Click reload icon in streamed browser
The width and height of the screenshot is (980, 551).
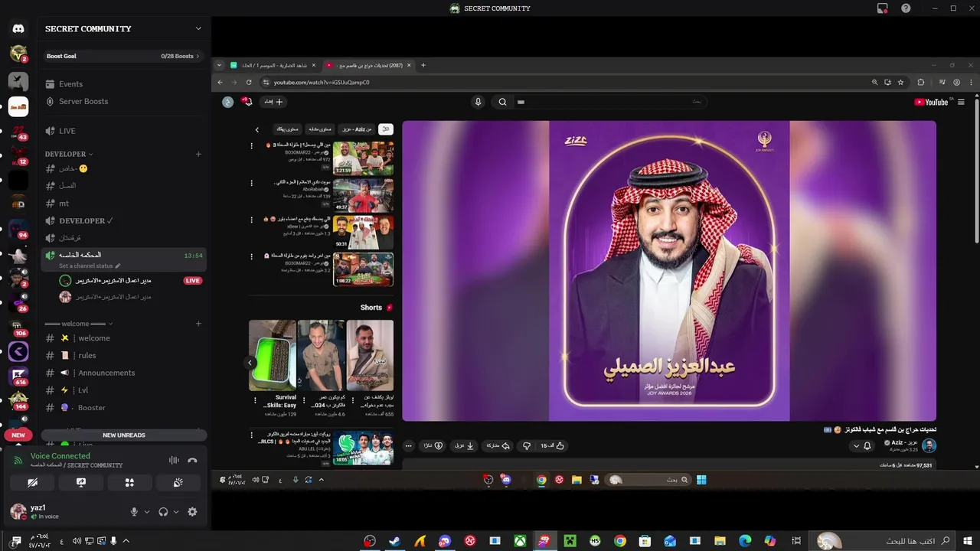[248, 83]
